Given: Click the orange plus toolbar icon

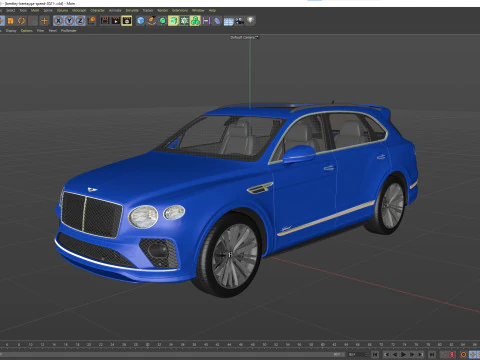Looking at the screenshot, I should click(x=44, y=21).
